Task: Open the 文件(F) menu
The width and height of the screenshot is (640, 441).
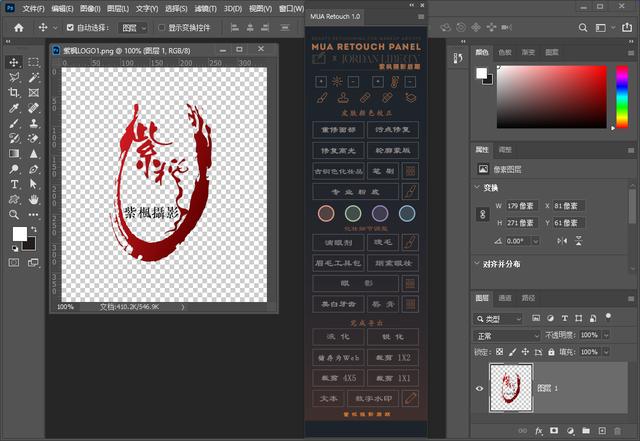Action: pyautogui.click(x=33, y=8)
